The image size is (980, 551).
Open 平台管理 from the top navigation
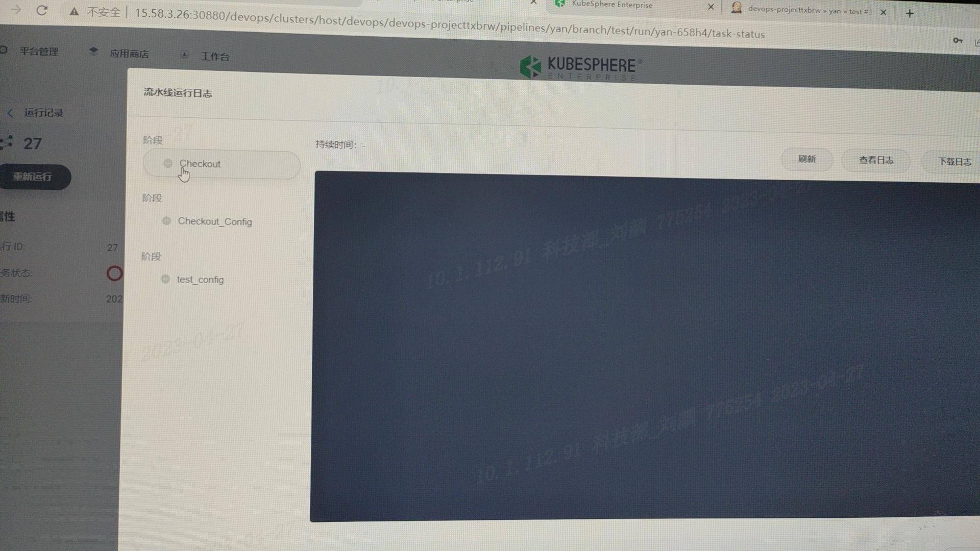[x=38, y=51]
